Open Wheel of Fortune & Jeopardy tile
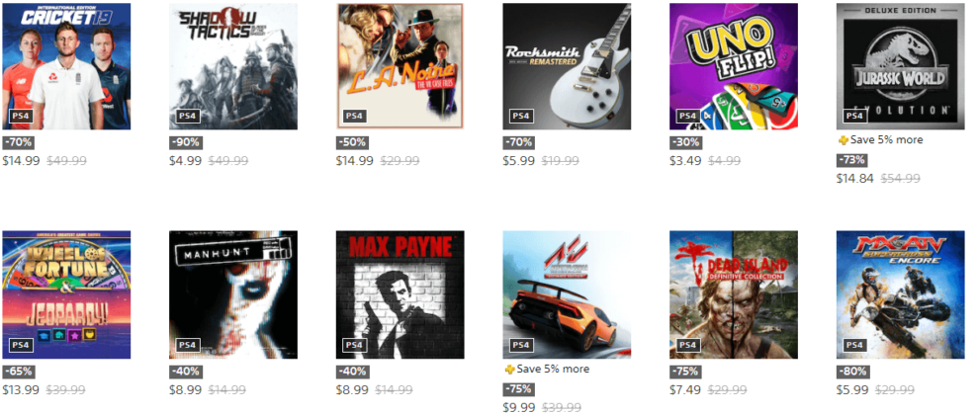 [66, 294]
